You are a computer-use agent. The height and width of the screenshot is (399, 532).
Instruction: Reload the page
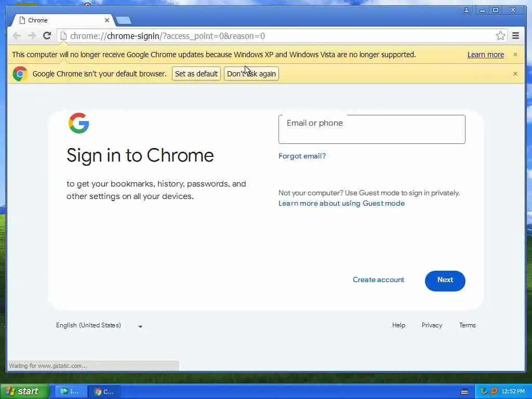click(47, 36)
